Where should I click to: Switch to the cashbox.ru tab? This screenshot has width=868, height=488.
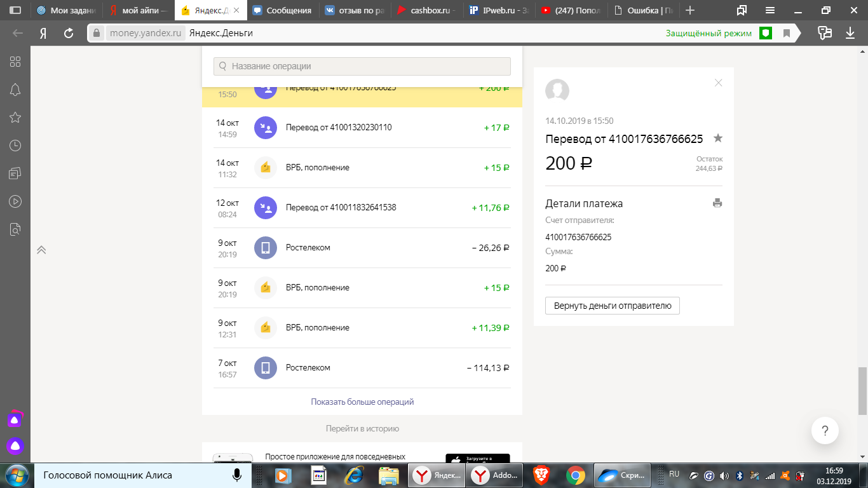[426, 10]
